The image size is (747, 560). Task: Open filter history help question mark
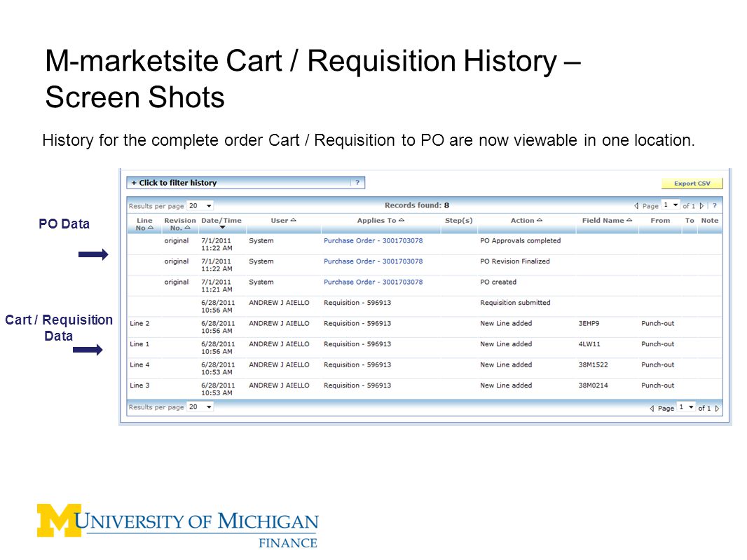(x=357, y=182)
